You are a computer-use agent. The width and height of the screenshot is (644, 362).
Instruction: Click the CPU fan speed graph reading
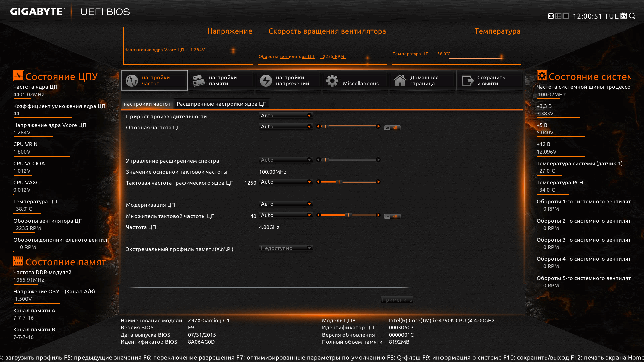click(x=301, y=57)
